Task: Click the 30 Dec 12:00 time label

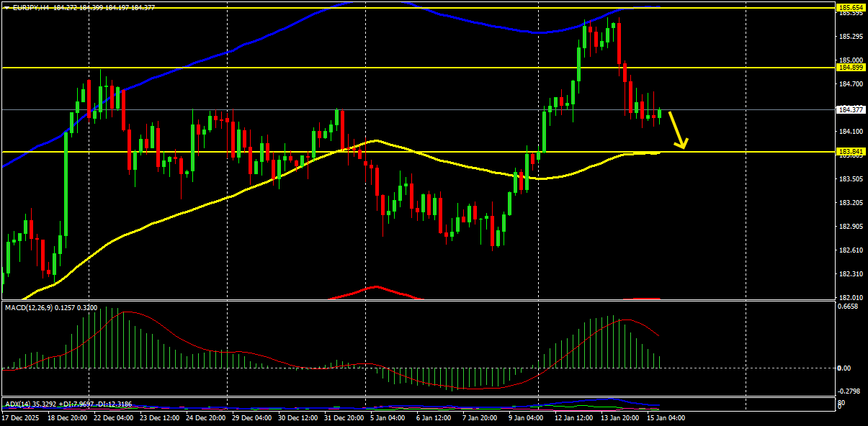Action: click(299, 417)
